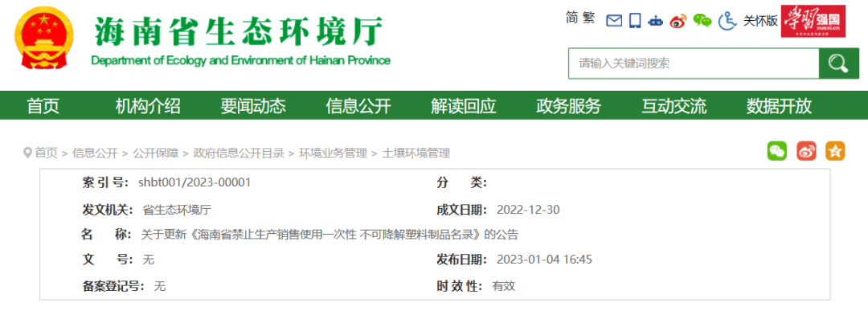The height and width of the screenshot is (311, 868).
Task: Click the email envelope icon
Action: coord(615,21)
